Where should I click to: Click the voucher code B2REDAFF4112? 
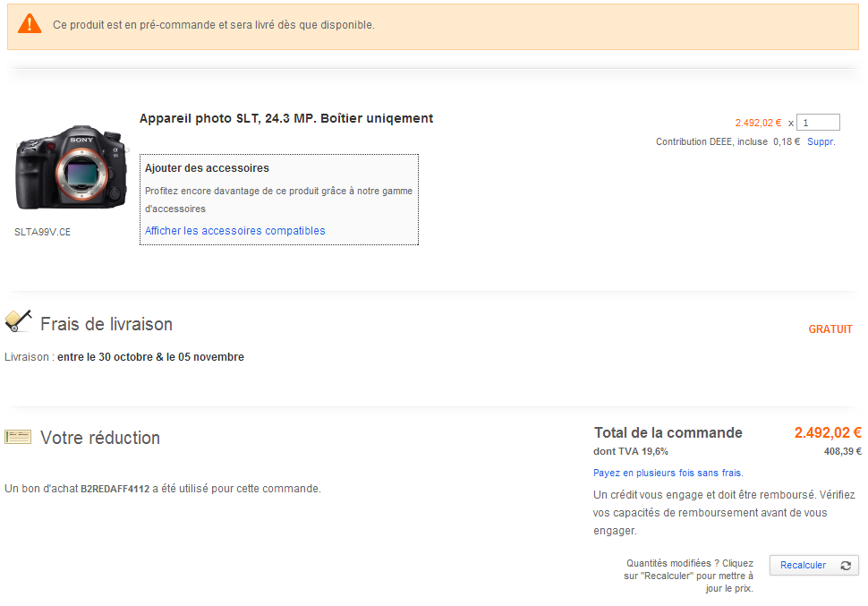(115, 489)
